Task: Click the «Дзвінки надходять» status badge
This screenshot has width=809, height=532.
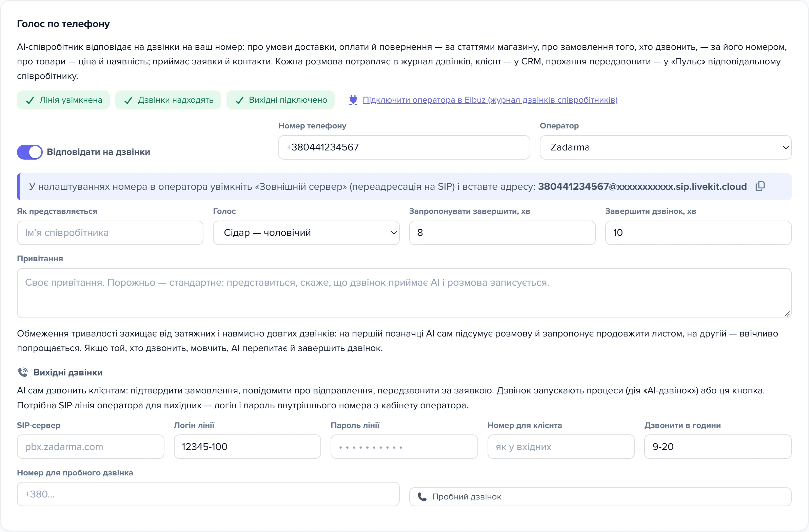Action: click(x=168, y=100)
